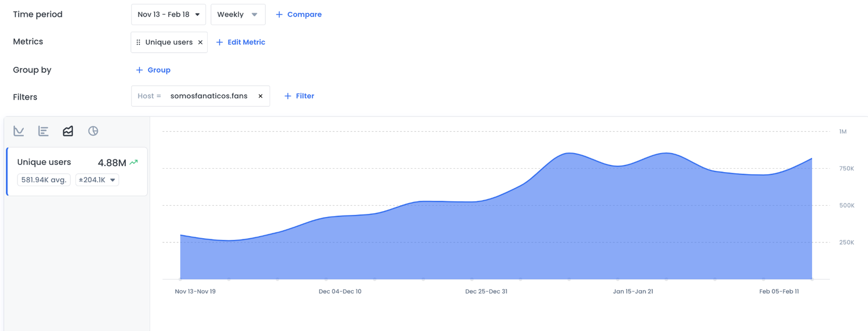
Task: Click the plus icon beside Edit Metric
Action: [x=220, y=42]
